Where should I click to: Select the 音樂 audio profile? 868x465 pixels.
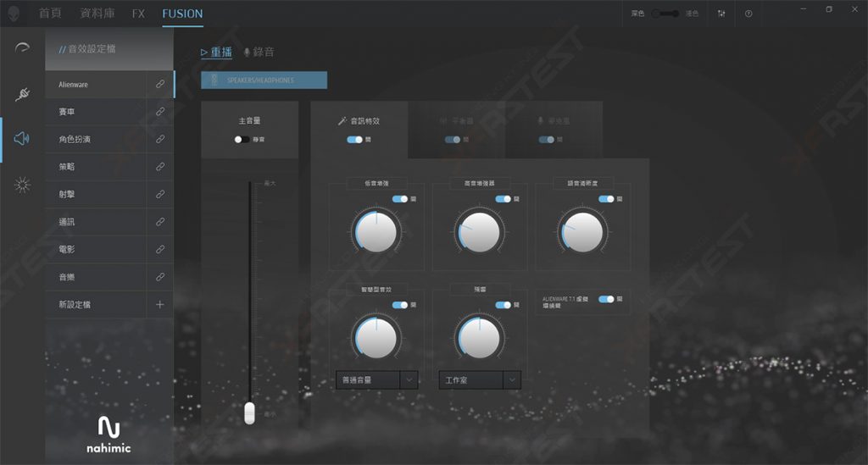click(95, 277)
